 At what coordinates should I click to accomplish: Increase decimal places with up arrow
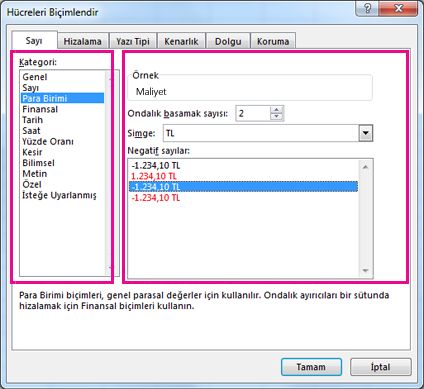(276, 110)
